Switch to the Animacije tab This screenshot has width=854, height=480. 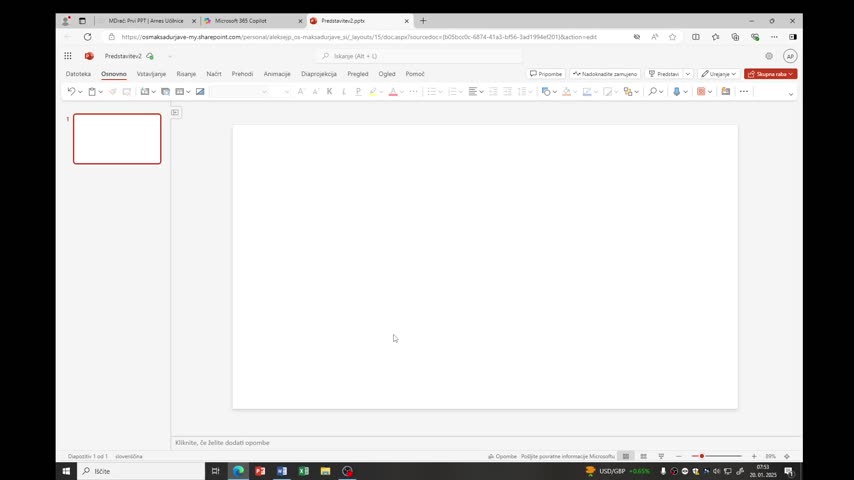pyautogui.click(x=277, y=74)
